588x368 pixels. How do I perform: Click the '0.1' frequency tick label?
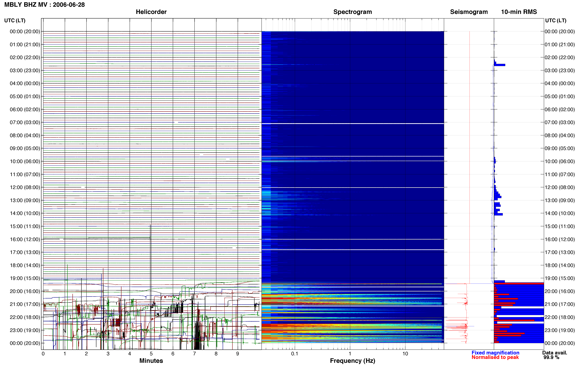pos(295,354)
